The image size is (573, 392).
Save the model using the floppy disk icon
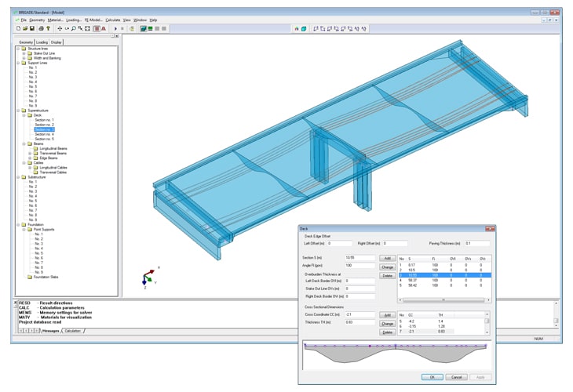pos(31,29)
